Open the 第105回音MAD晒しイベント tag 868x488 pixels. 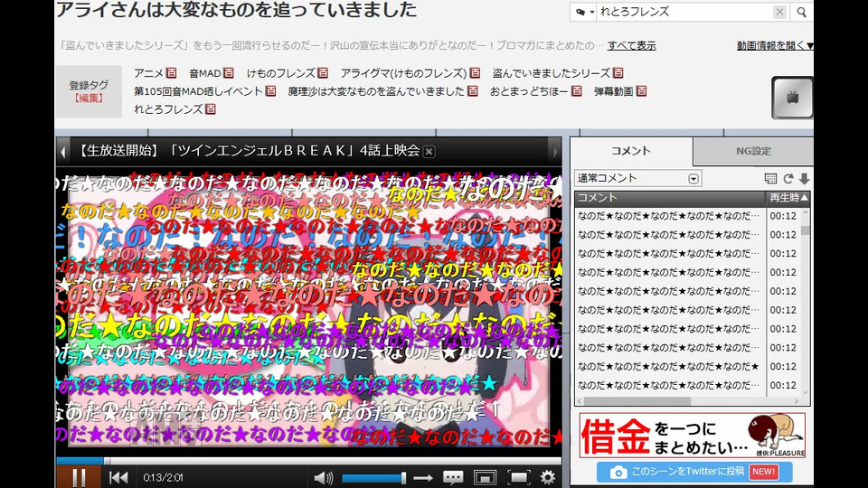[x=198, y=91]
